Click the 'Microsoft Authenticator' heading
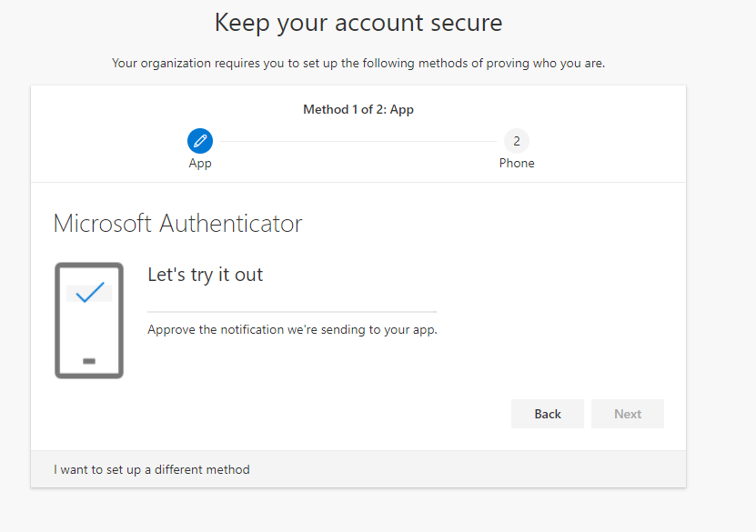756x532 pixels. pos(178,224)
